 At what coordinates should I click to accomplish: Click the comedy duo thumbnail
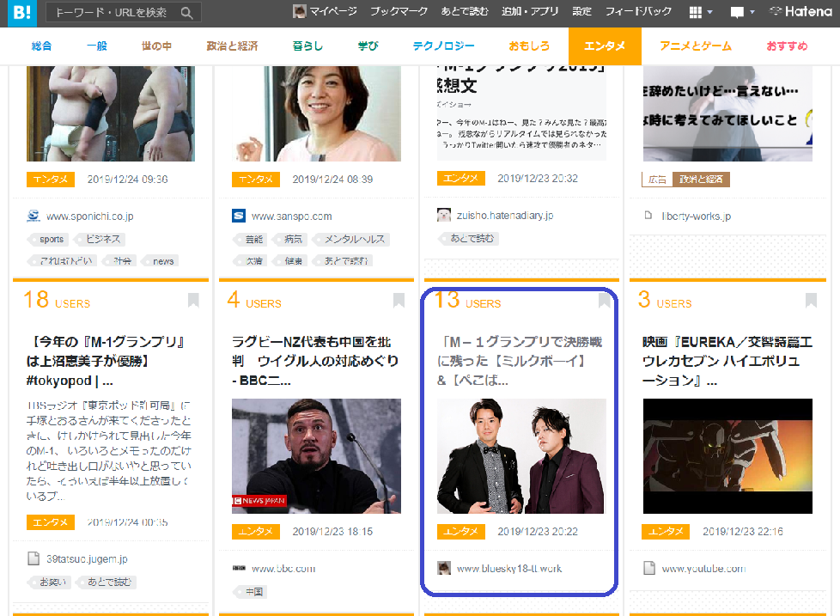coord(521,456)
